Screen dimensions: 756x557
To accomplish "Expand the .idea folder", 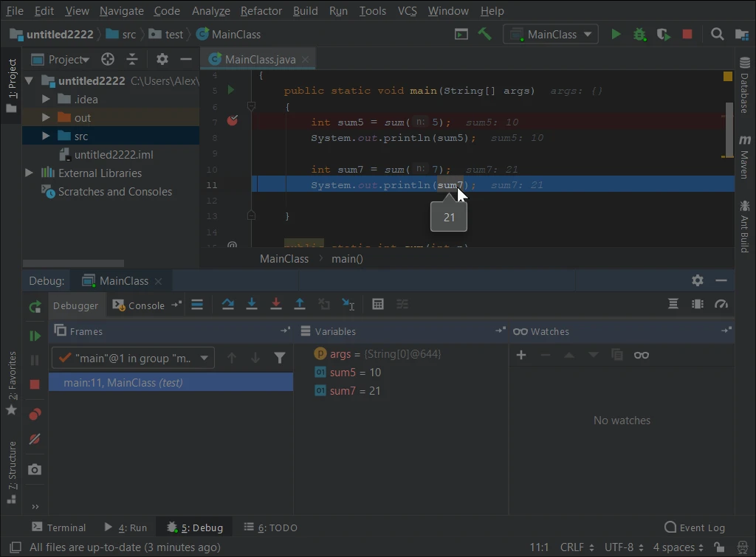I will click(46, 100).
